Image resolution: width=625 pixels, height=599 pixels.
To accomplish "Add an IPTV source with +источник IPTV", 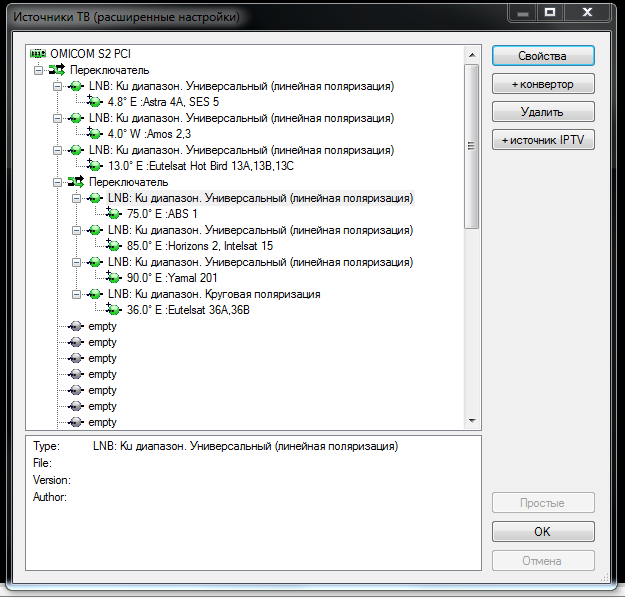I will pyautogui.click(x=543, y=140).
